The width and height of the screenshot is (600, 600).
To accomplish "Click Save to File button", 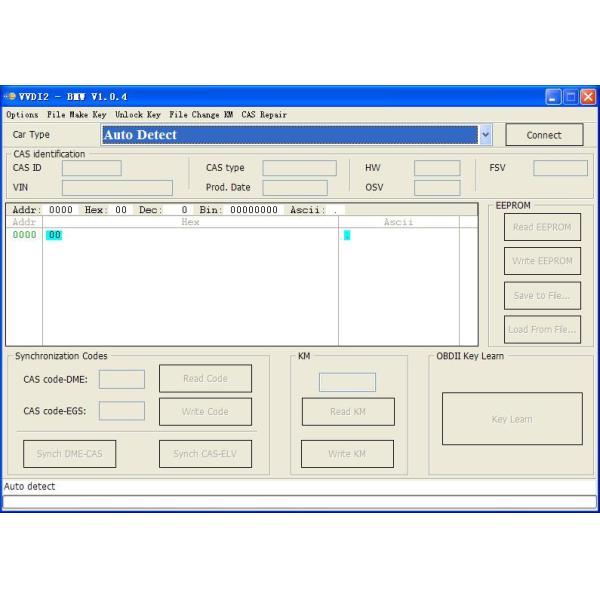I will pyautogui.click(x=542, y=295).
